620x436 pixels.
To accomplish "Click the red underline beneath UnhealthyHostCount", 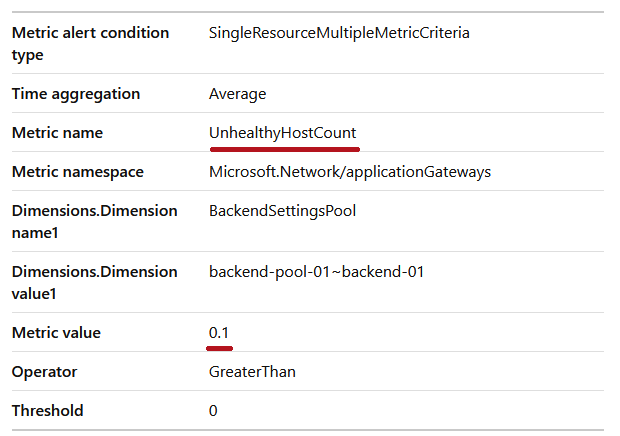I will 285,149.
